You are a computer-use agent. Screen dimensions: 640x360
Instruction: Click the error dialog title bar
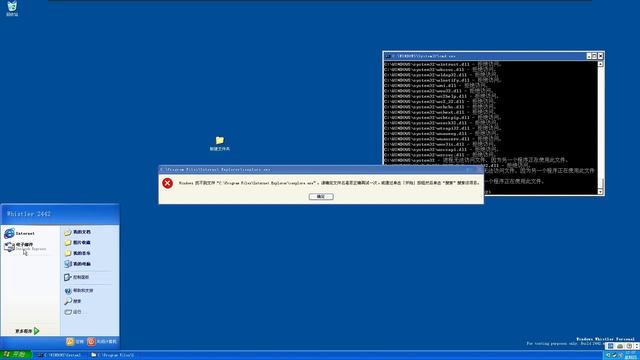(x=321, y=169)
